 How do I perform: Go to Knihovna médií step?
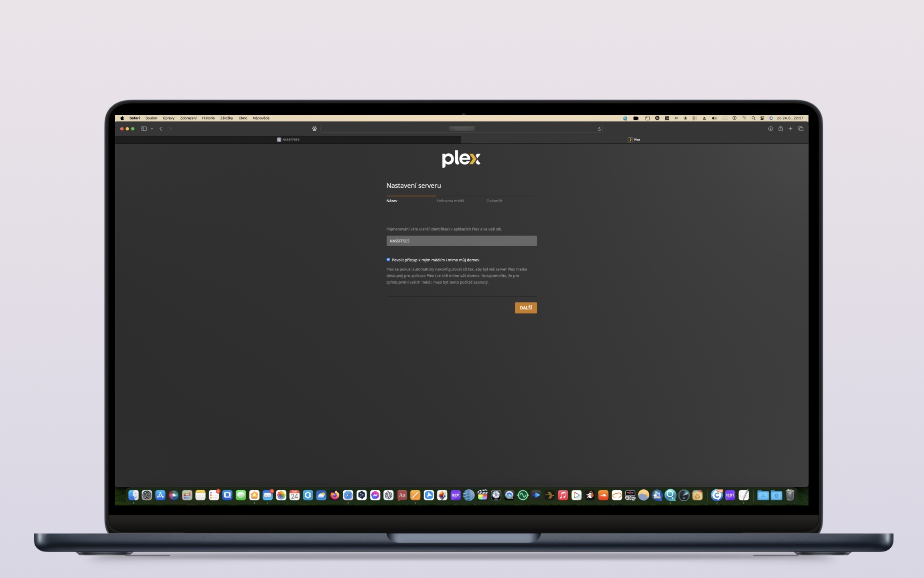450,201
